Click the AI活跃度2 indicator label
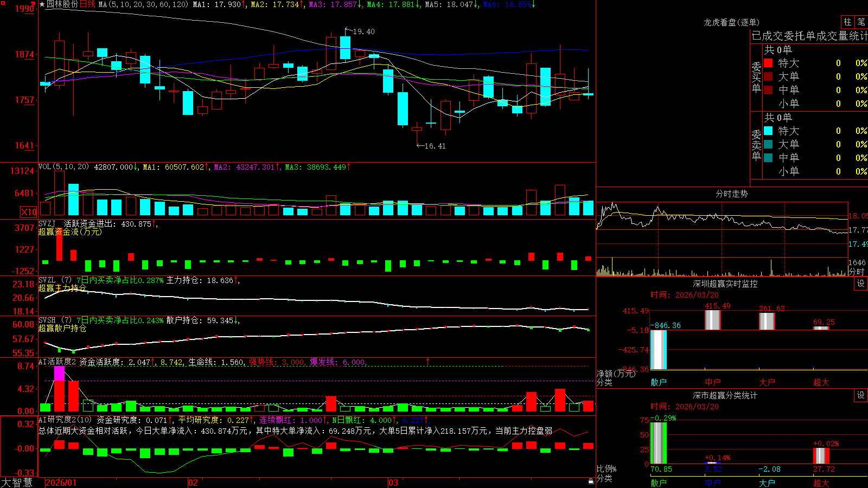868x488 pixels. [58, 362]
